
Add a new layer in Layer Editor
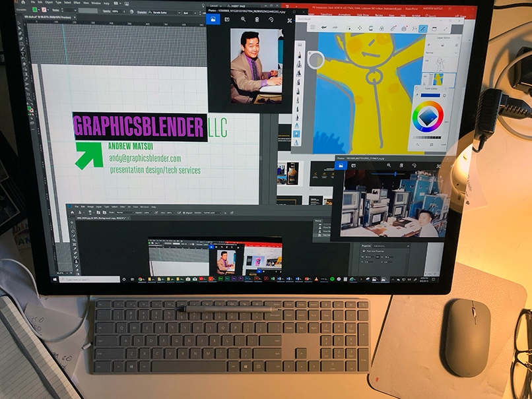pos(428,45)
